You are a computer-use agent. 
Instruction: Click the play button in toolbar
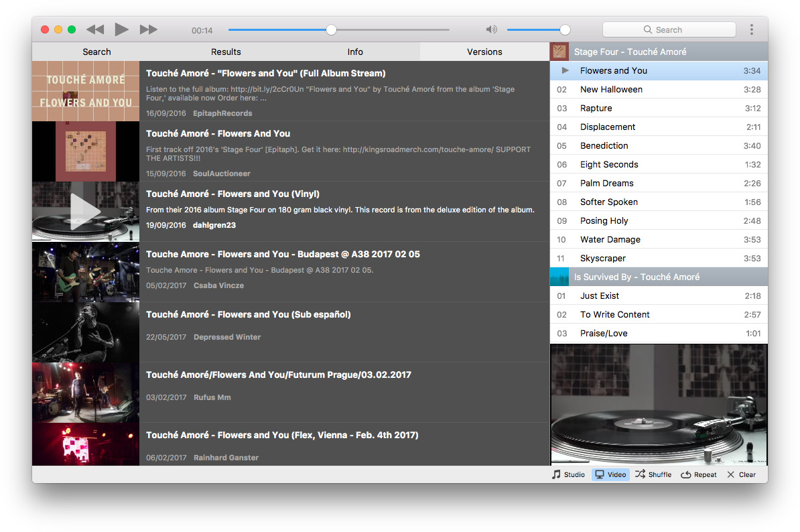click(x=121, y=29)
